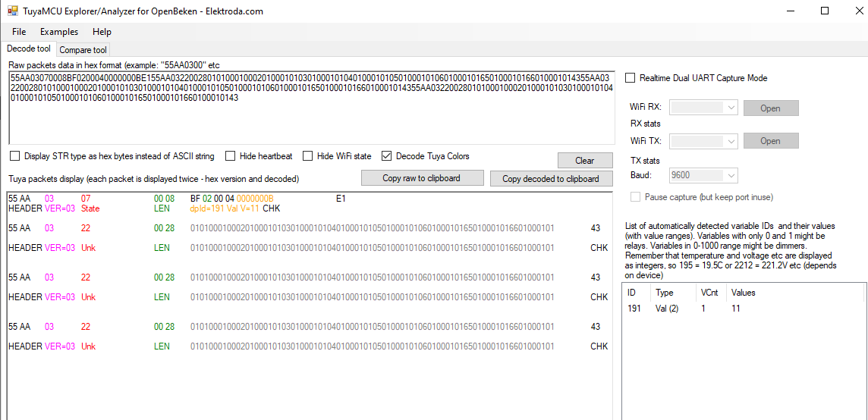Select the row with ID 191
This screenshot has width=868, height=420.
(744, 309)
